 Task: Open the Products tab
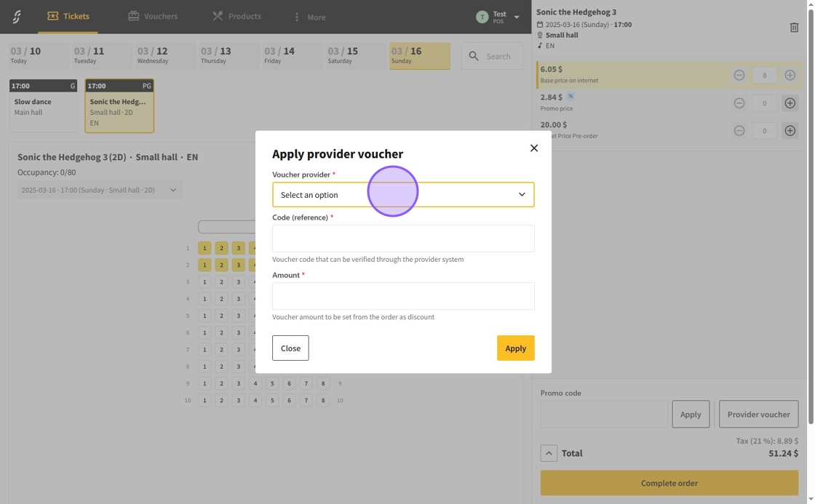point(236,16)
